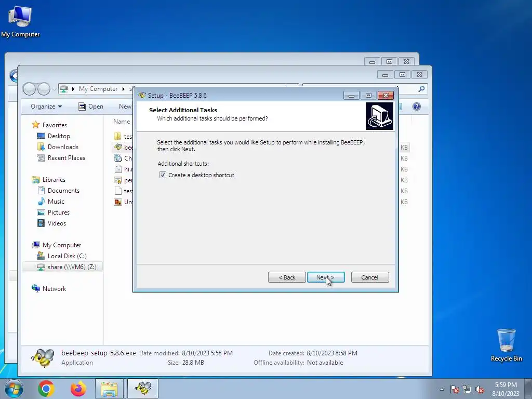This screenshot has width=532, height=399.
Task: Go Back in BeeBEEP setup wizard
Action: pos(287,277)
